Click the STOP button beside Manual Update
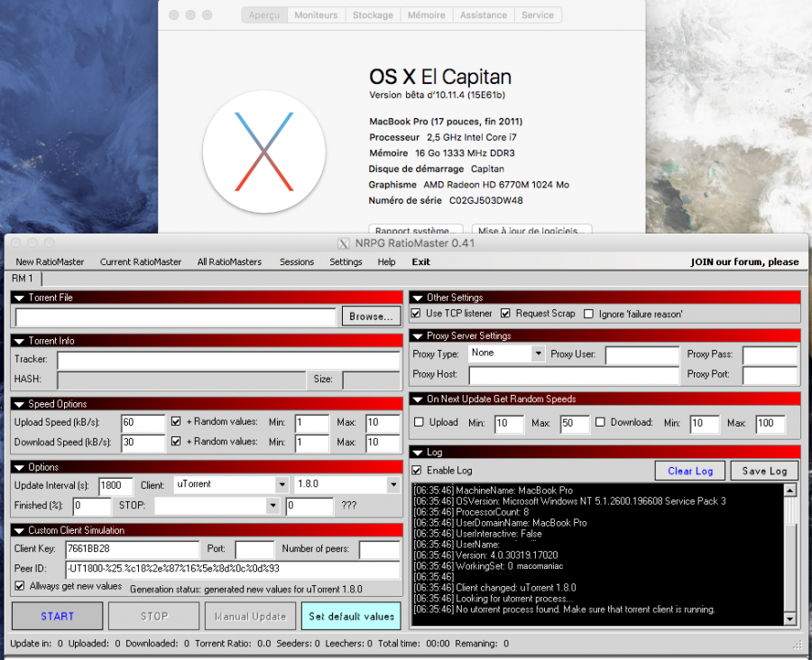Viewport: 812px width, 660px height. (x=153, y=616)
